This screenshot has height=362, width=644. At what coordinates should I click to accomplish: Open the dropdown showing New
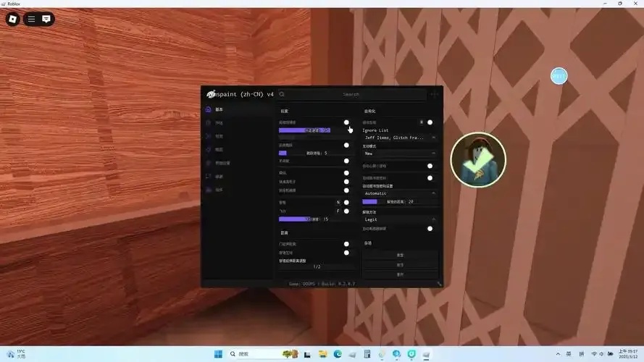(400, 153)
